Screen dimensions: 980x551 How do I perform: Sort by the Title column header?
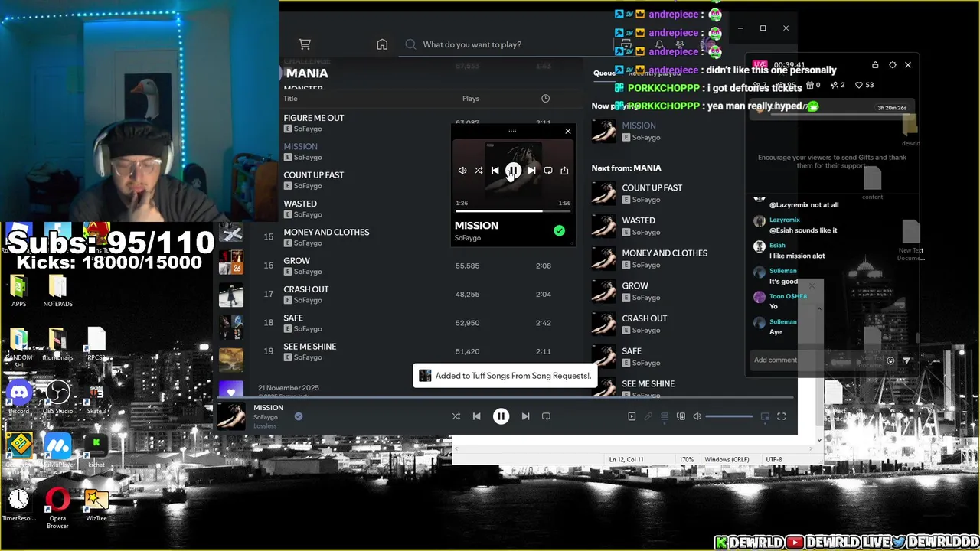291,99
